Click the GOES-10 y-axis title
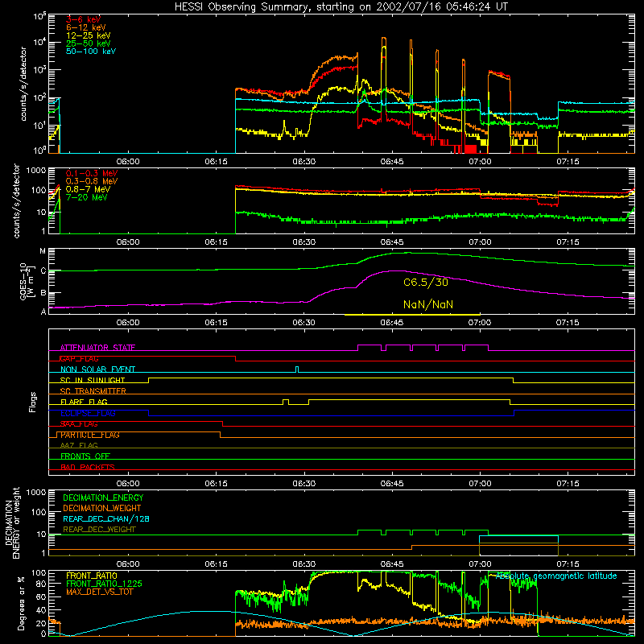The image size is (644, 644). 27,281
